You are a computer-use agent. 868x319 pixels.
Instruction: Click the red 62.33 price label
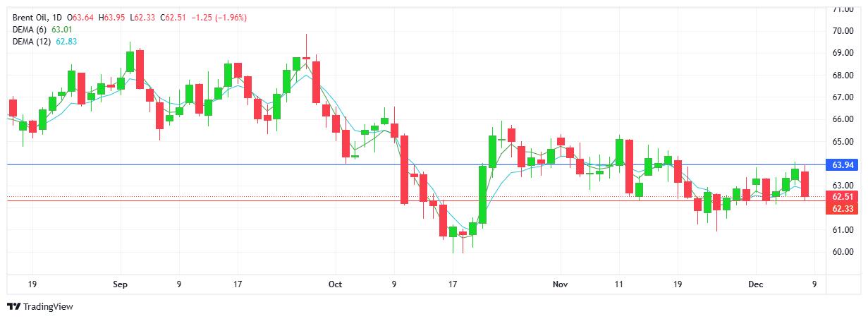843,209
